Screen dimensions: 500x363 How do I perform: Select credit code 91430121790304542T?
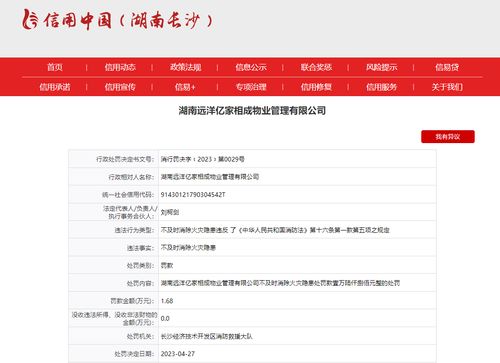pyautogui.click(x=193, y=195)
